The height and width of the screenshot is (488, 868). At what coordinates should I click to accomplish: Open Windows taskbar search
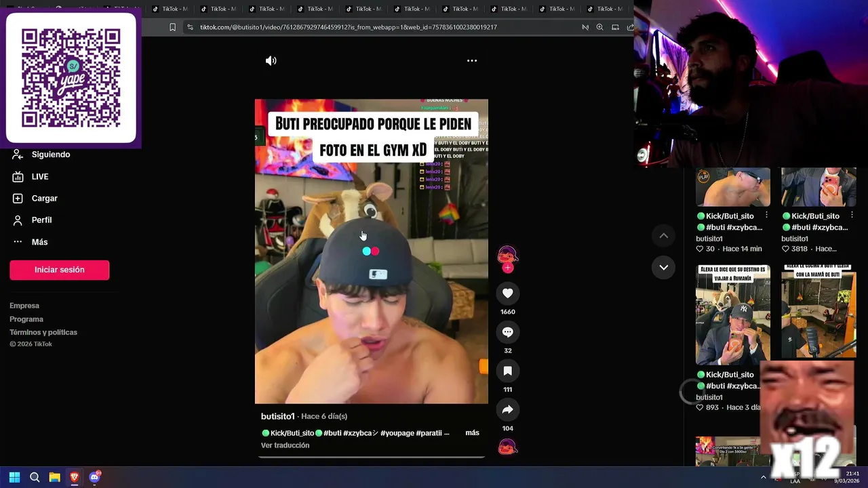pos(35,477)
